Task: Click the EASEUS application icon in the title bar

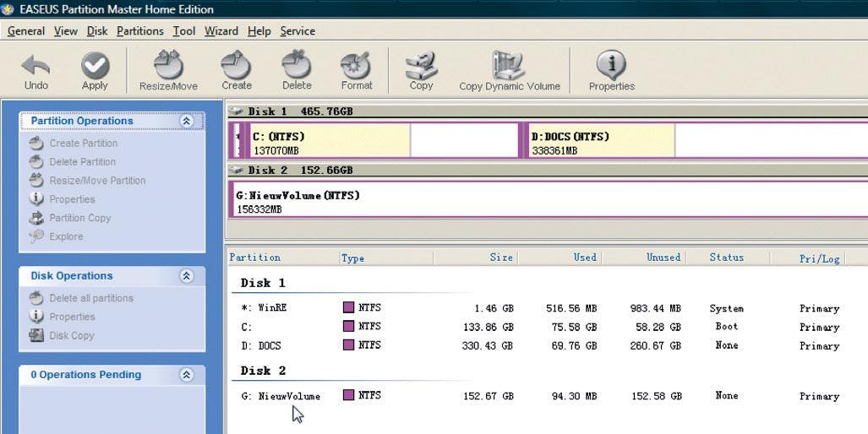Action: (x=8, y=8)
